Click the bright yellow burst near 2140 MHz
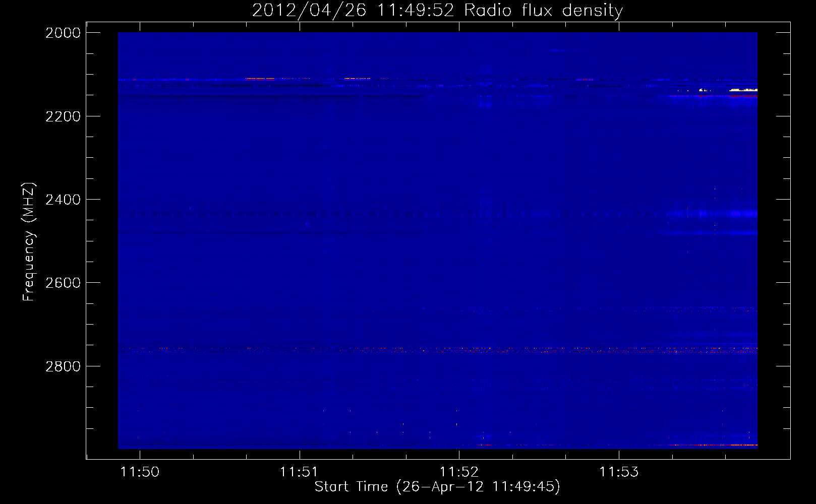The height and width of the screenshot is (504, 816). click(x=743, y=90)
